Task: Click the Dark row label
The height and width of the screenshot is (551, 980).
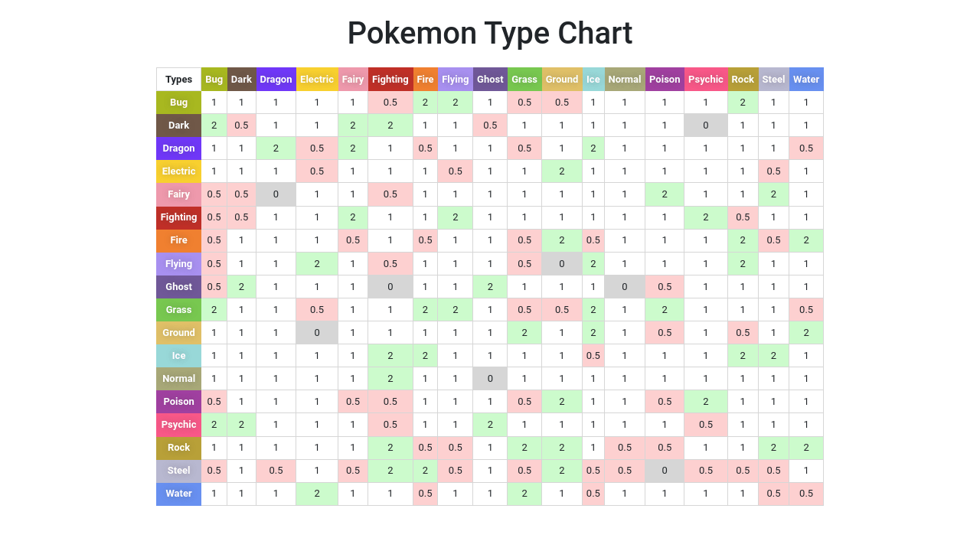Action: 179,126
